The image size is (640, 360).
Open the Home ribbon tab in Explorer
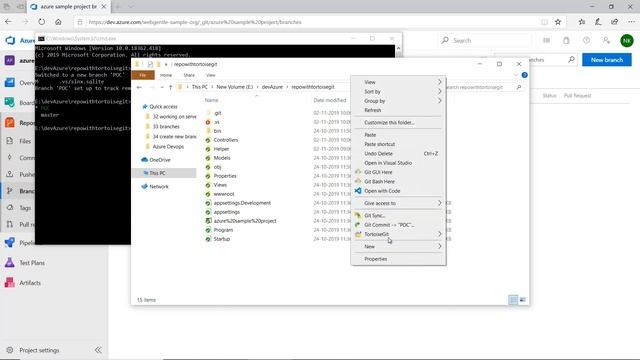coord(166,75)
